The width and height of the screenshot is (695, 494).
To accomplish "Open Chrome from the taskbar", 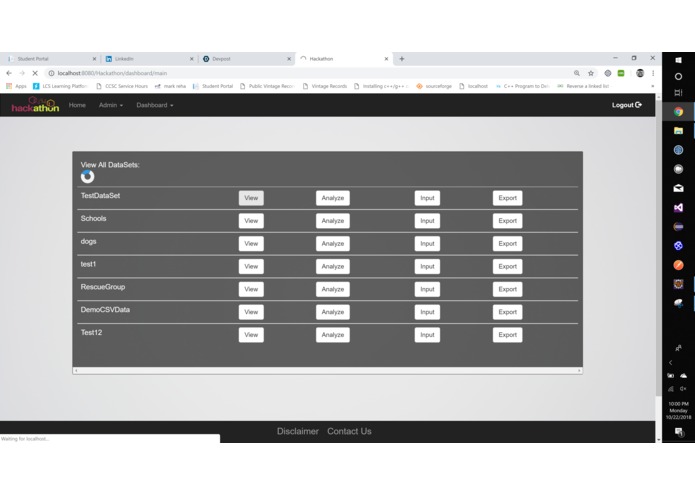I will pyautogui.click(x=678, y=112).
